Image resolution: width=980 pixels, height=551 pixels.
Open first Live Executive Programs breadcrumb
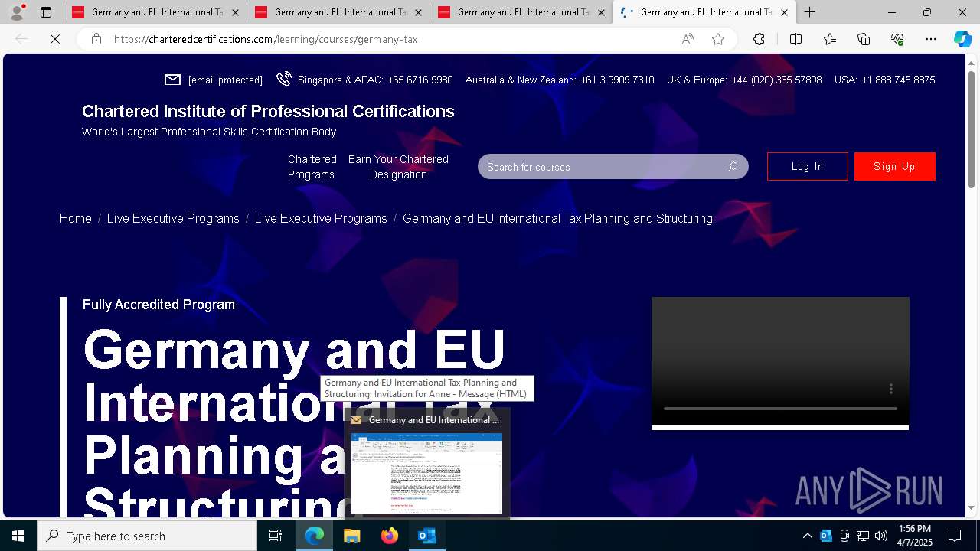click(173, 218)
